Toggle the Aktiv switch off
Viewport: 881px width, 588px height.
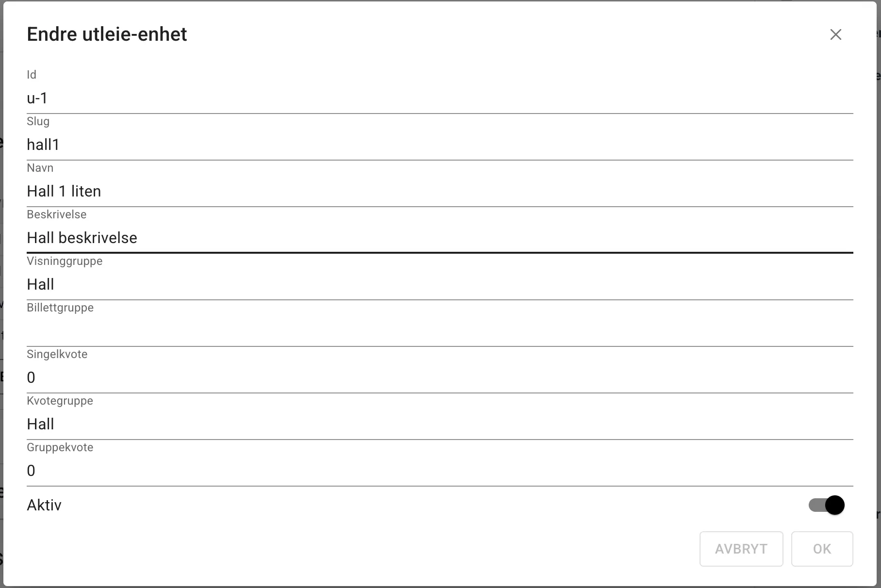click(x=826, y=505)
